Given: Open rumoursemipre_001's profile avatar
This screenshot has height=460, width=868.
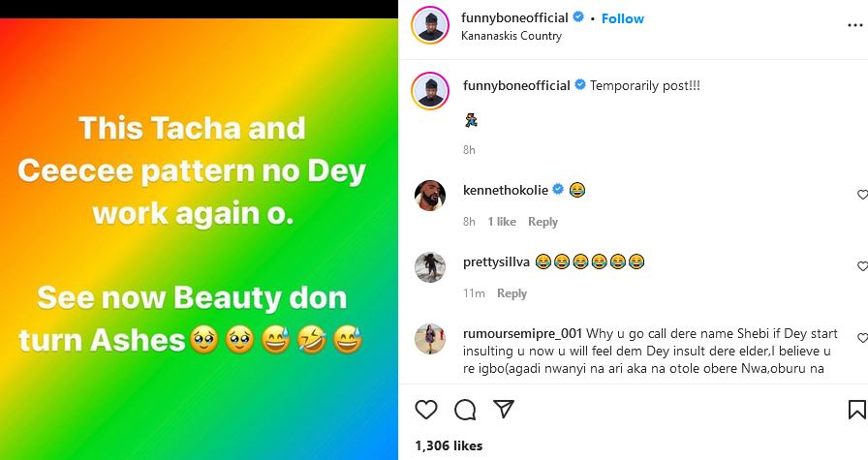Looking at the screenshot, I should tap(430, 338).
